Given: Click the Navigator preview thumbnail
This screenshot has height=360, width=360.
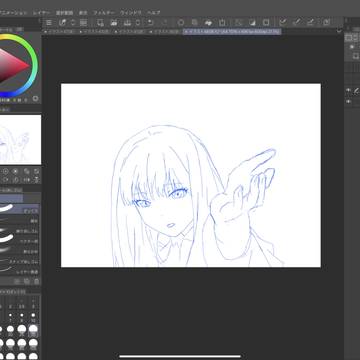Looking at the screenshot, I should 20,140.
